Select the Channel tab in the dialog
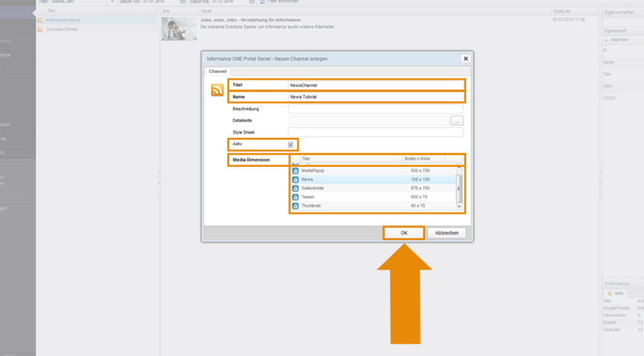This screenshot has height=356, width=644. [217, 71]
